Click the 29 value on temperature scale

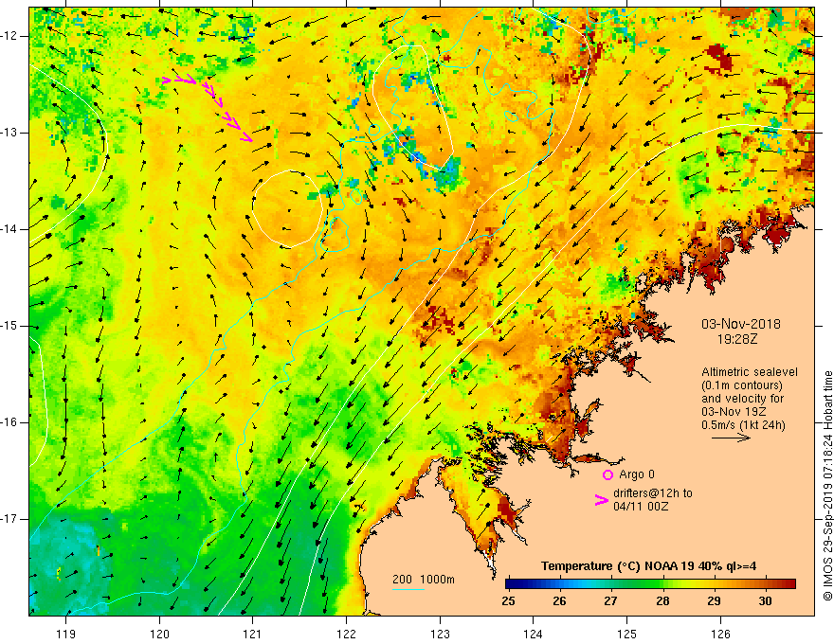click(714, 601)
